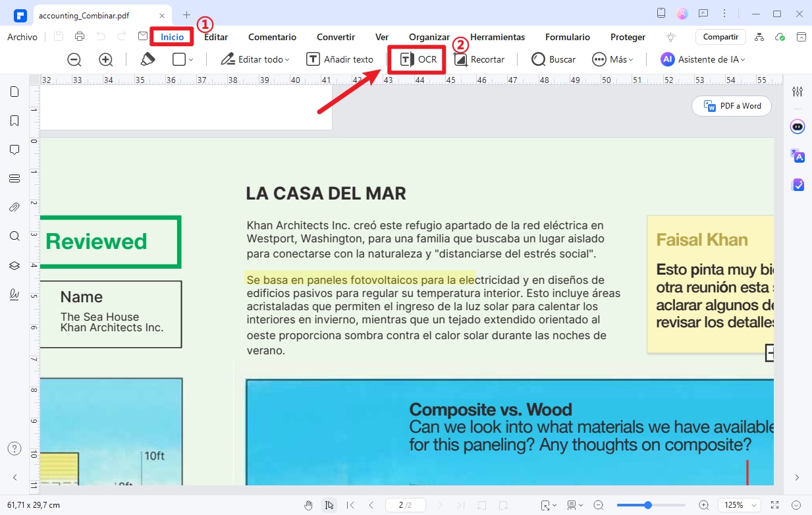The width and height of the screenshot is (812, 515).
Task: Open the form fields list sidebar panel
Action: [14, 178]
